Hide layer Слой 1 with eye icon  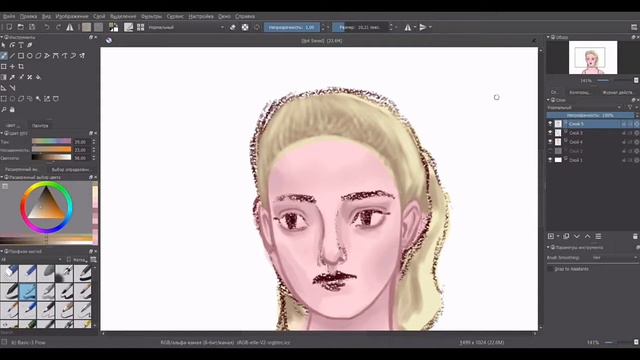(550, 160)
